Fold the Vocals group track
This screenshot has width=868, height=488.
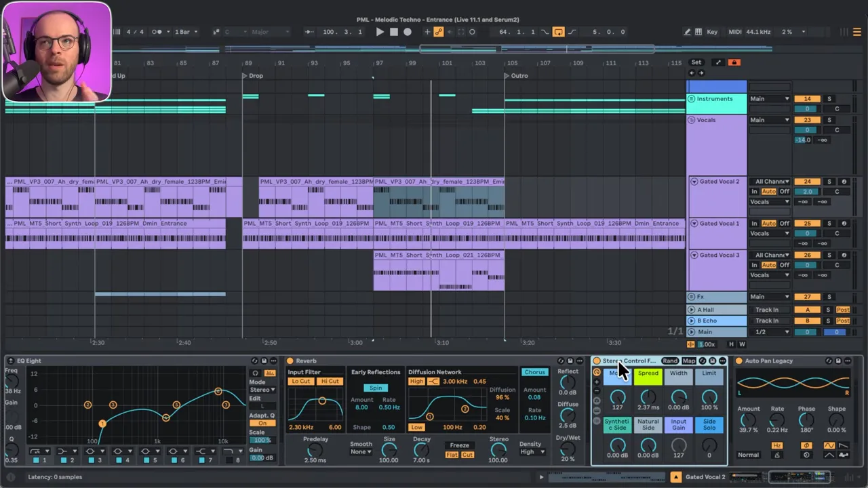[691, 120]
